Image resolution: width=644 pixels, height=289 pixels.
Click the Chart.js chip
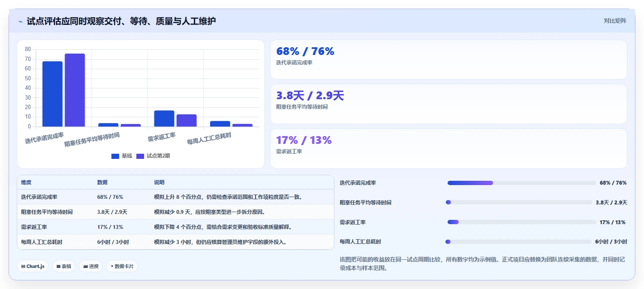33,266
